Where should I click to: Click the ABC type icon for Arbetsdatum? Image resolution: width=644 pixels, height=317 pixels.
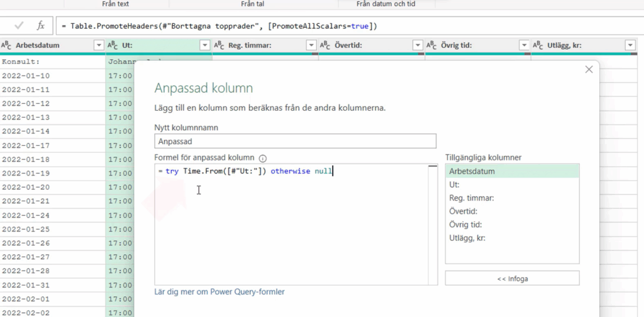(x=7, y=45)
